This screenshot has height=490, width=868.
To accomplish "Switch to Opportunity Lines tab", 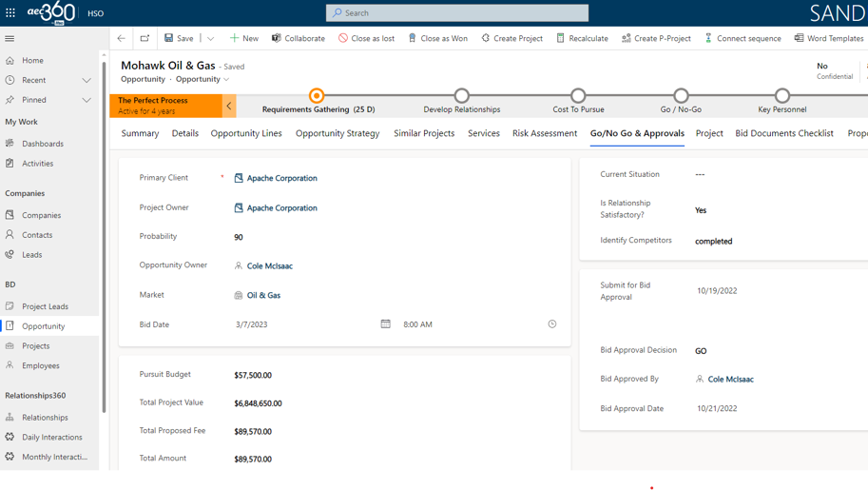I will point(246,133).
